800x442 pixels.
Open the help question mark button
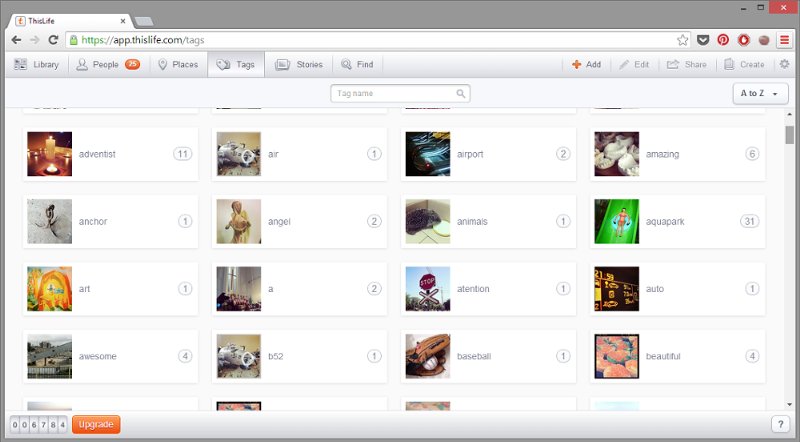pos(780,424)
